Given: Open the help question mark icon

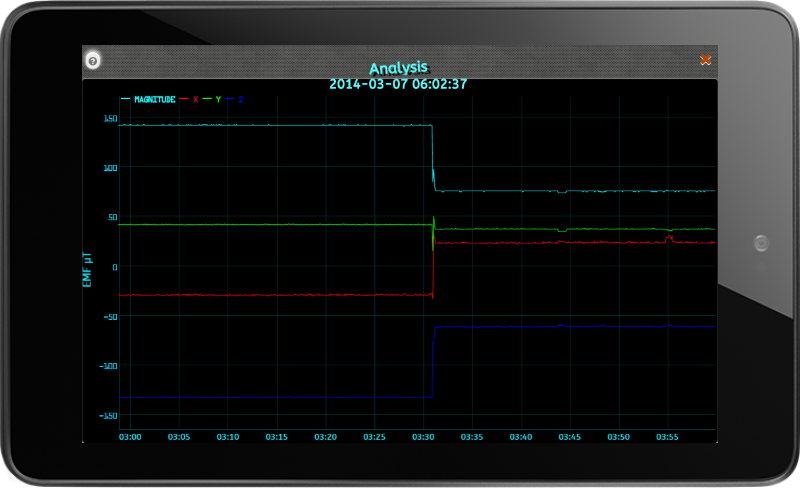Looking at the screenshot, I should click(92, 61).
